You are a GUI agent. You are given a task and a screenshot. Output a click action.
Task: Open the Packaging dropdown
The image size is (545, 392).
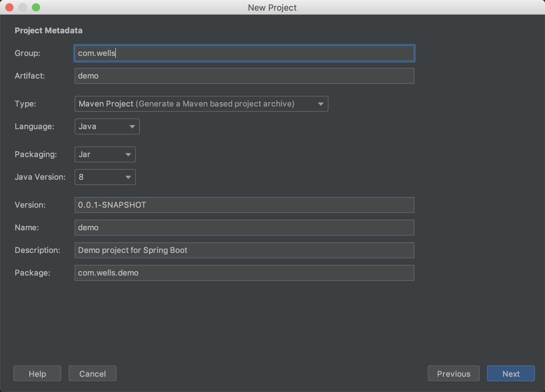coord(105,154)
